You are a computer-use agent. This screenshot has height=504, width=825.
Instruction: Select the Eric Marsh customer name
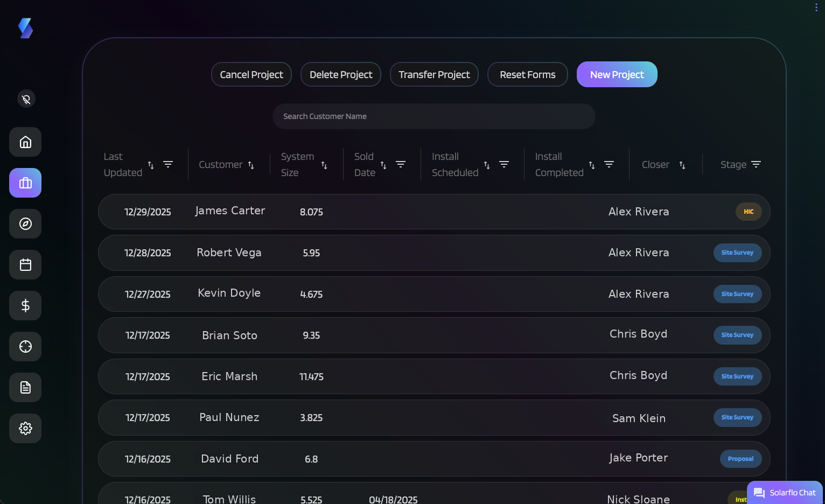click(x=229, y=376)
